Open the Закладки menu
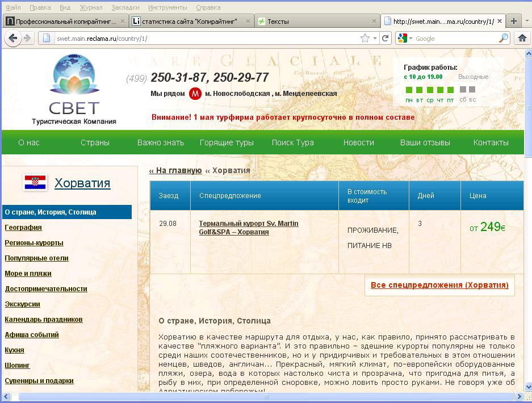 [125, 7]
